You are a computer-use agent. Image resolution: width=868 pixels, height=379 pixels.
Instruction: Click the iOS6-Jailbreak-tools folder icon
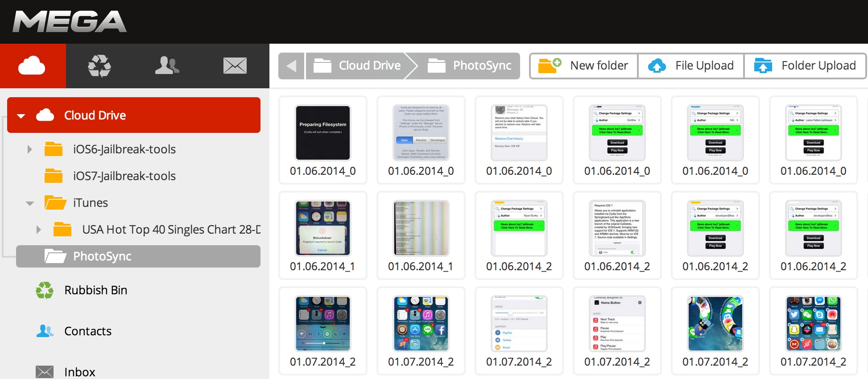coord(54,149)
